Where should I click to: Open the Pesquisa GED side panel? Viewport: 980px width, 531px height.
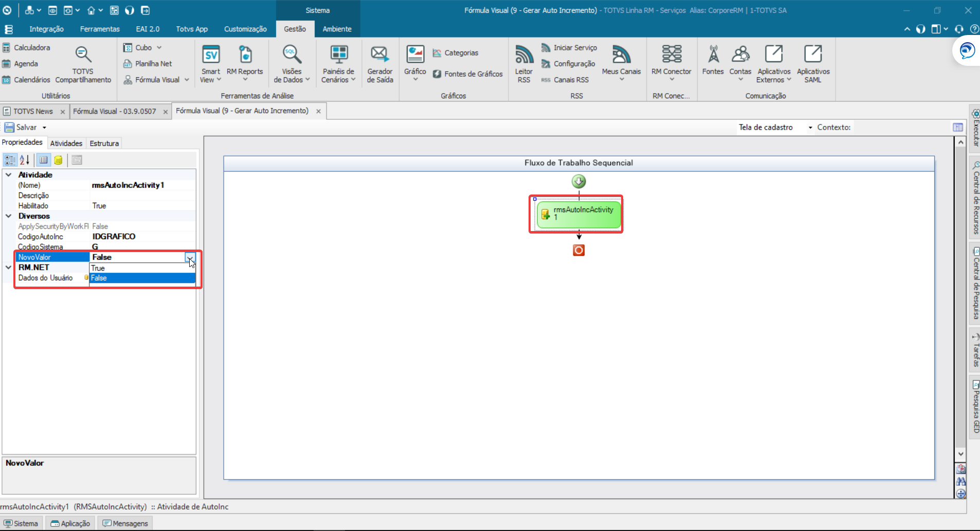[x=975, y=406]
